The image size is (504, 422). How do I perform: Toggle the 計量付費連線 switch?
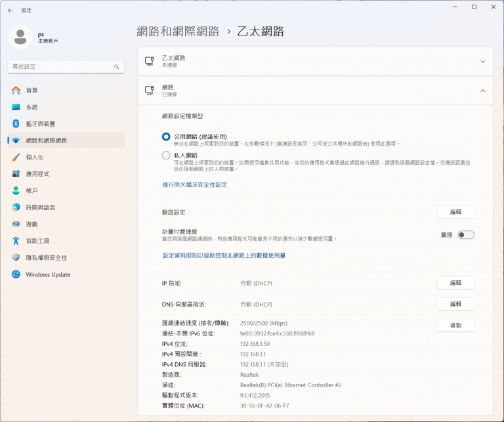point(465,235)
